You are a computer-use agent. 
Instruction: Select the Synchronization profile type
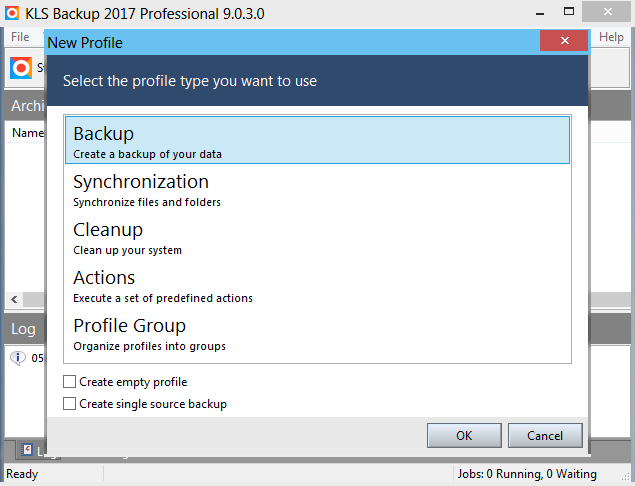click(317, 190)
